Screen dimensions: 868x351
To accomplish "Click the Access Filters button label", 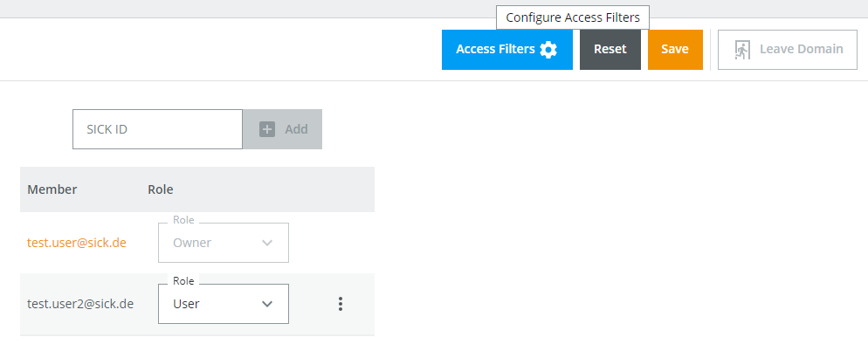I will tap(495, 50).
